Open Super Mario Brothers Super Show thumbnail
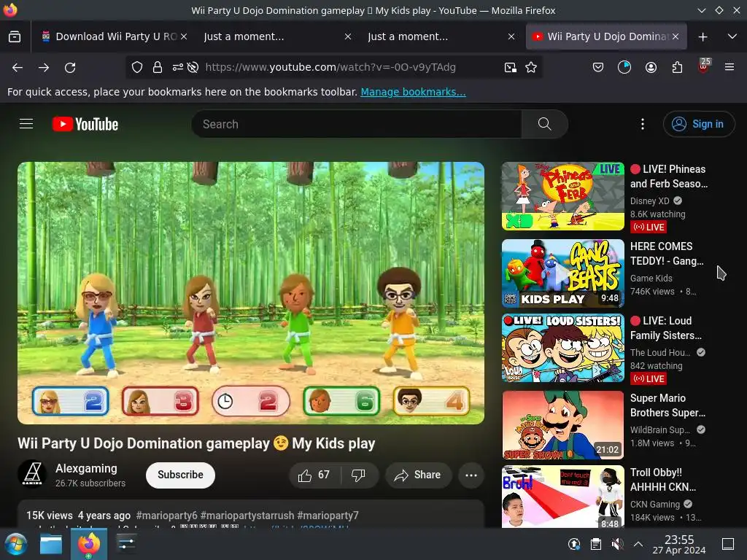Image resolution: width=747 pixels, height=560 pixels. [563, 425]
